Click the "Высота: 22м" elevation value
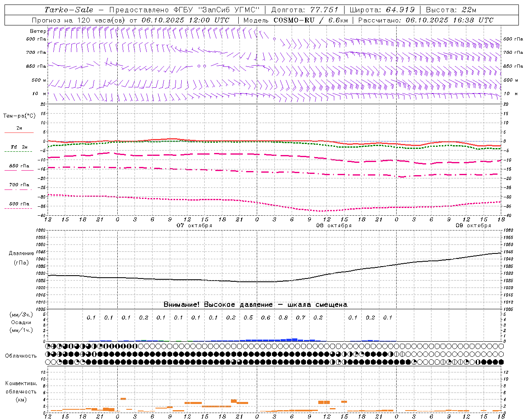Viewport: 525px width, 420px height. 451,10
